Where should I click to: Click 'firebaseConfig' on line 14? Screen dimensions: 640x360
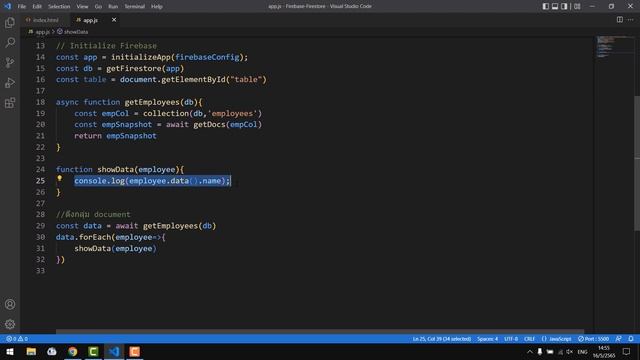(207, 57)
